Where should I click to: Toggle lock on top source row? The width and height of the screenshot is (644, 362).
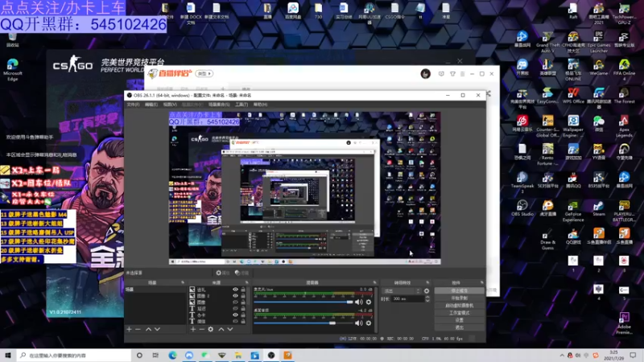(243, 290)
